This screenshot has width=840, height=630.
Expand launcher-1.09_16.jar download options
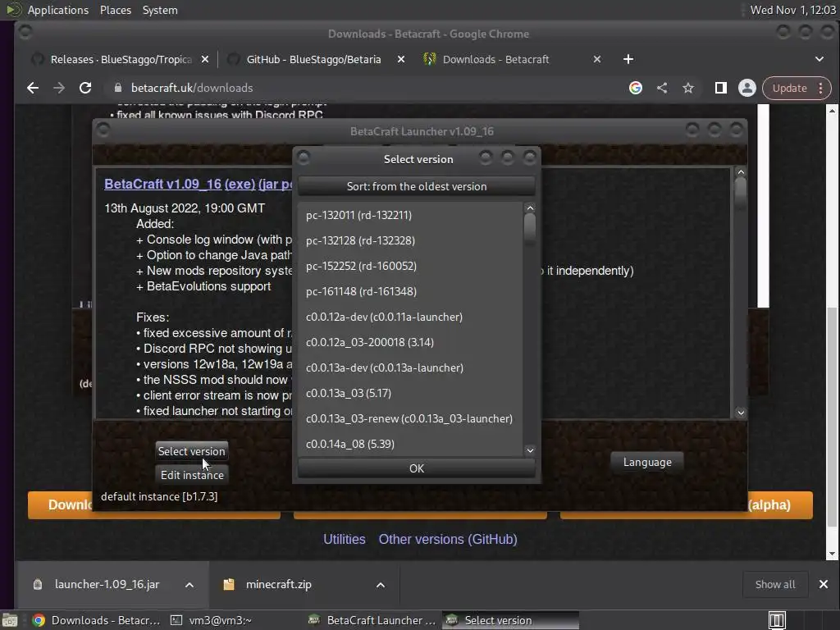click(x=189, y=585)
